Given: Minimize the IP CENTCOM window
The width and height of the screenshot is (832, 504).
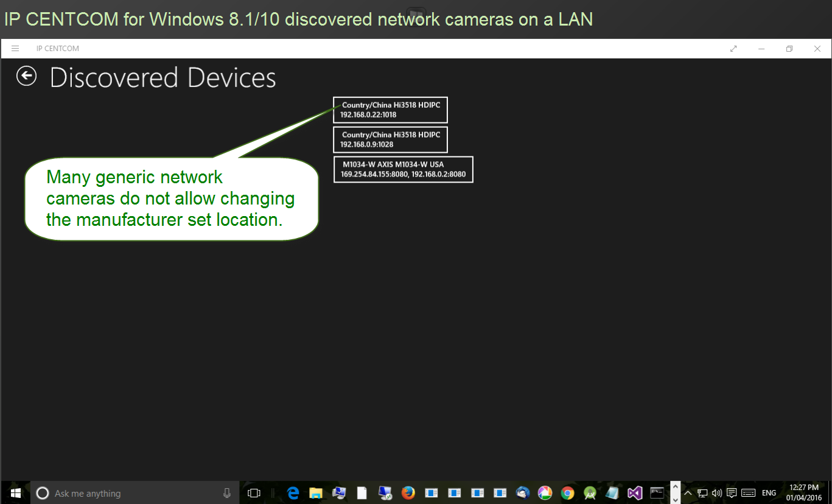Looking at the screenshot, I should 761,49.
